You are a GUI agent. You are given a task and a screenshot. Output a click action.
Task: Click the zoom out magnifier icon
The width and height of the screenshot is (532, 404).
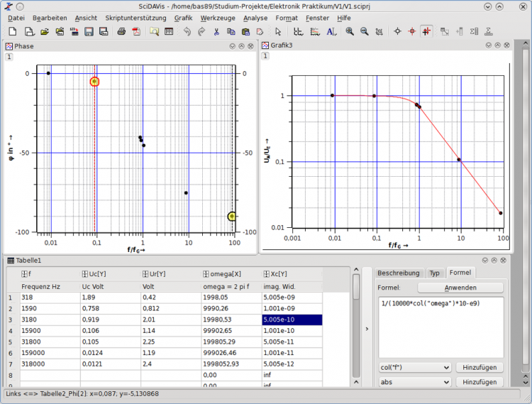pos(364,32)
